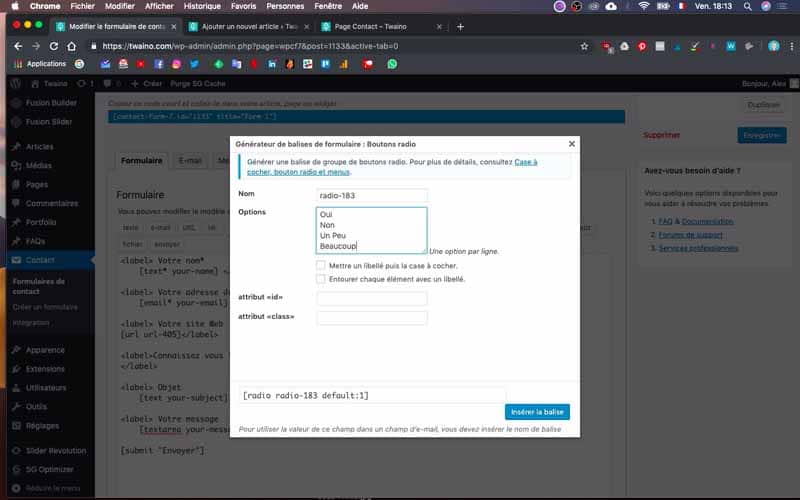Open WhatsApp bookmark icon
The width and height of the screenshot is (800, 500).
(x=392, y=64)
